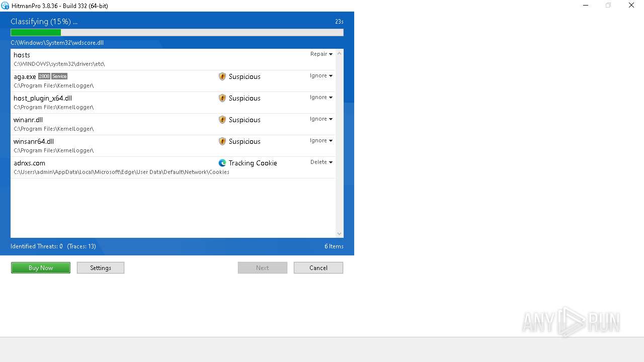The width and height of the screenshot is (644, 362).
Task: Close the HitmanPro window
Action: click(631, 6)
